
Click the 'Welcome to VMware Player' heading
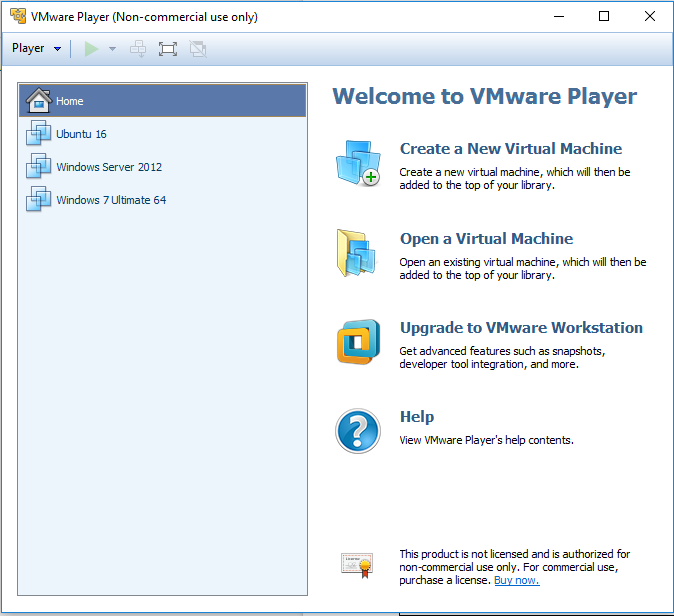click(x=484, y=96)
